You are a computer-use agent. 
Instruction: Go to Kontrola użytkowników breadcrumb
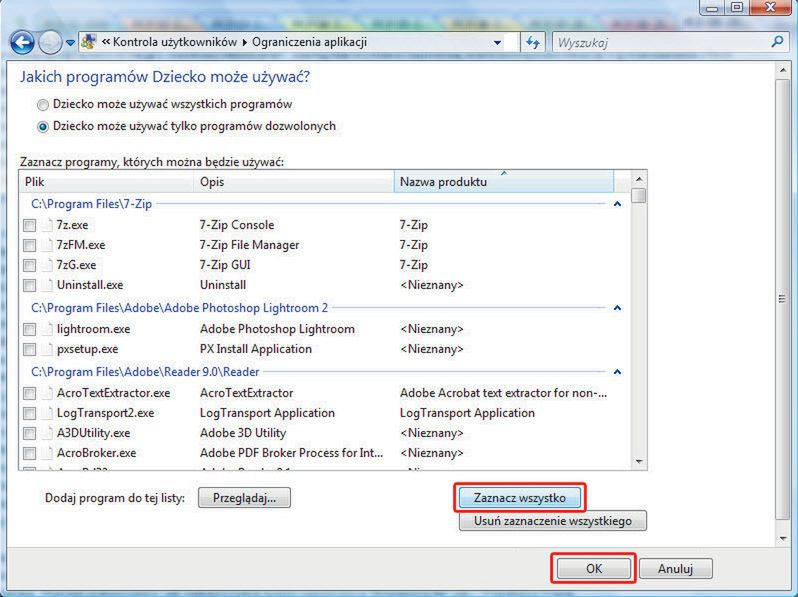point(175,42)
